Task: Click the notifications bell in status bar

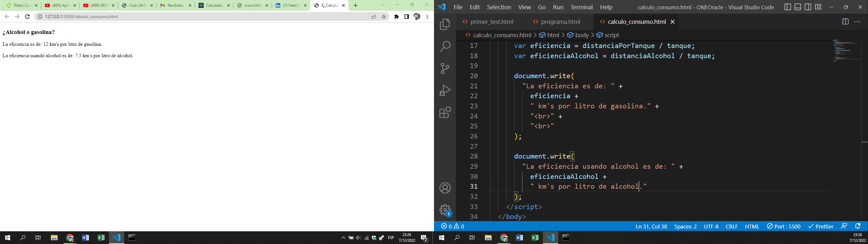Action: pos(858,226)
